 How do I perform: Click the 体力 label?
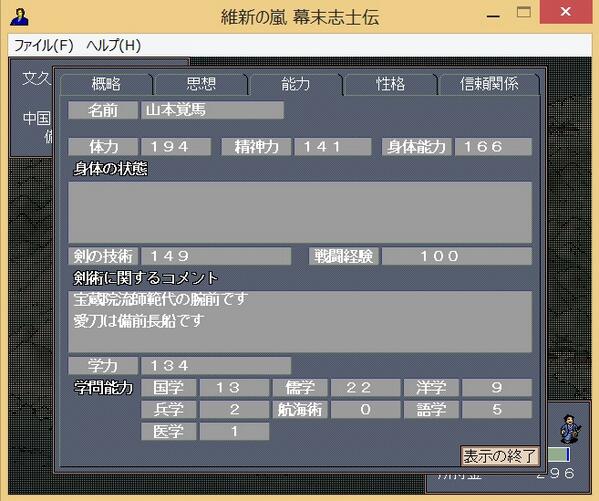[x=103, y=147]
